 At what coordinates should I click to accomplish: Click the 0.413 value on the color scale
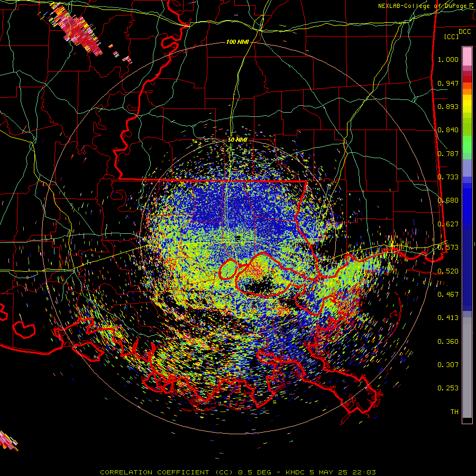coord(448,318)
